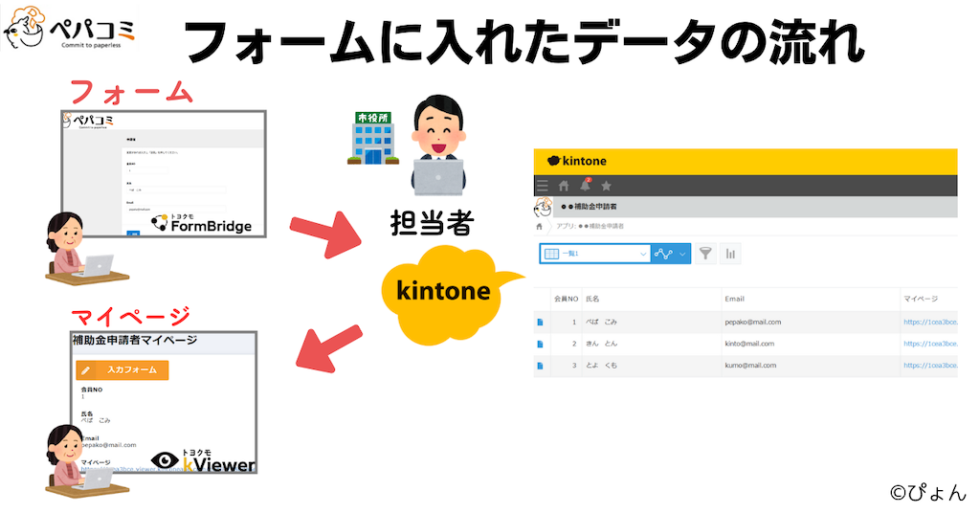Open the kintone hamburger menu icon
Viewport: 980px width, 513px height.
pyautogui.click(x=542, y=186)
